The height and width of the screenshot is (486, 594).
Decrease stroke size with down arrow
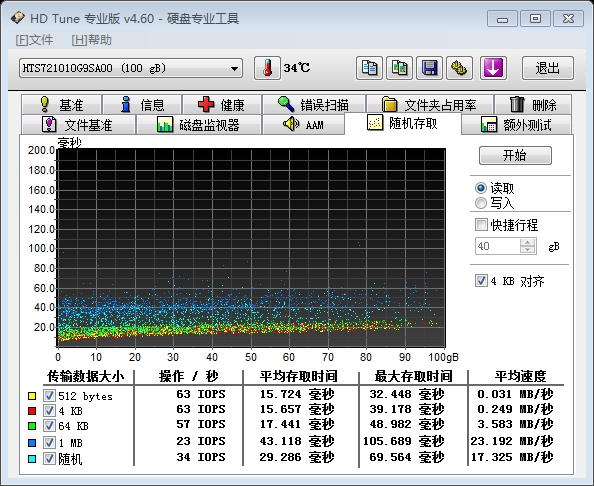(x=527, y=250)
